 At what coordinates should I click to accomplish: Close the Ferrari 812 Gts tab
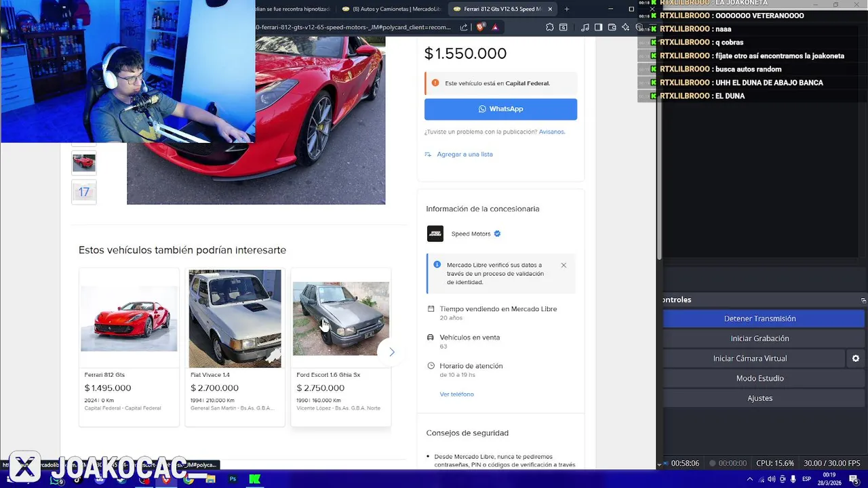tap(550, 9)
